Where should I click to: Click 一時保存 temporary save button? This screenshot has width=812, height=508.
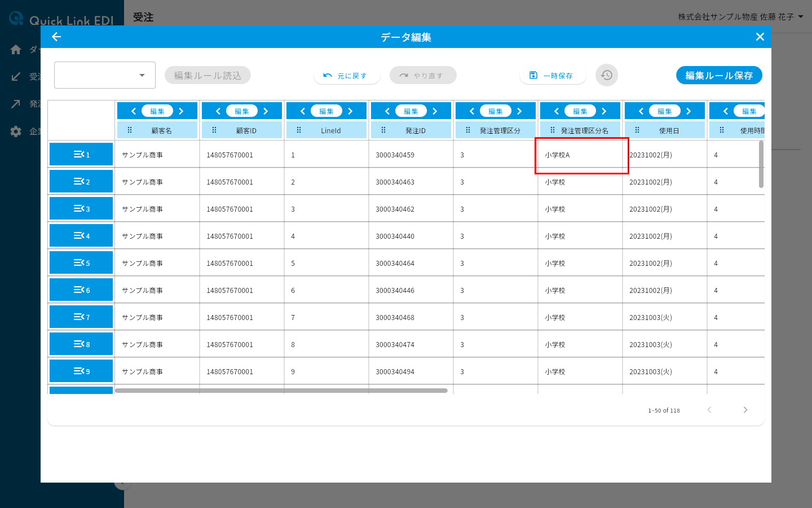(x=553, y=75)
